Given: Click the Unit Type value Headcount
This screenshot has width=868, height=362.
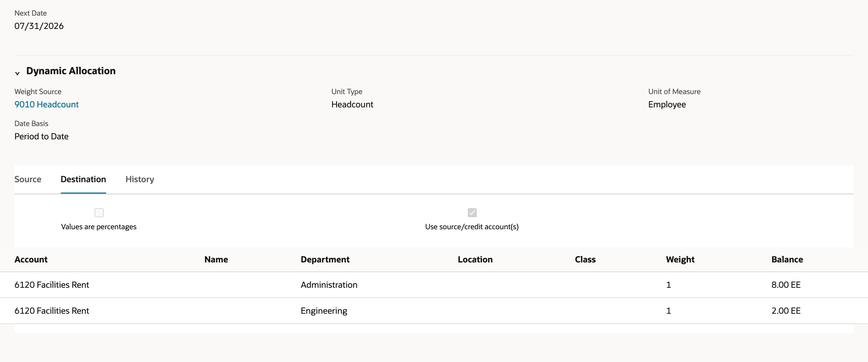Looking at the screenshot, I should [352, 104].
